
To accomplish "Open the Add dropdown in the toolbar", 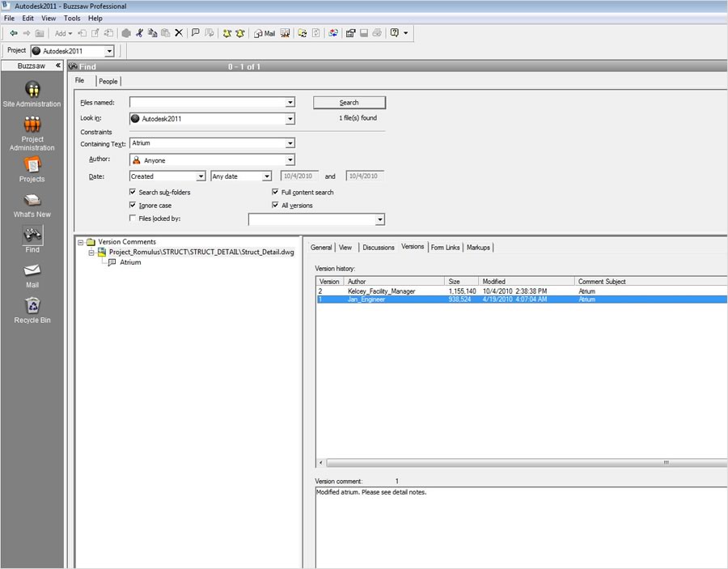I will pos(64,33).
